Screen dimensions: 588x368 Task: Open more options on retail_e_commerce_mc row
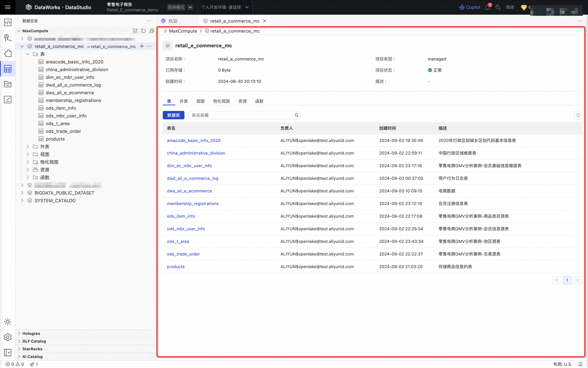pyautogui.click(x=149, y=46)
